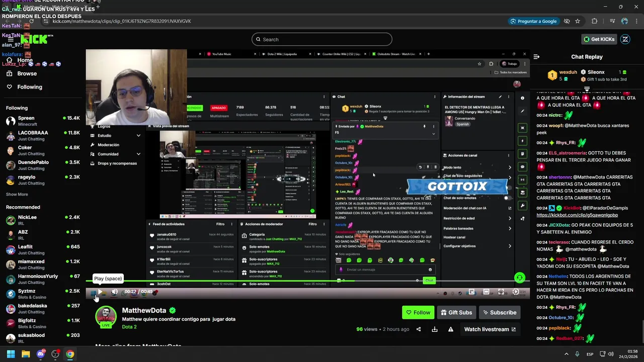Open the Dota 2 category link
Viewport: 644px width, 362px height.
tap(129, 327)
